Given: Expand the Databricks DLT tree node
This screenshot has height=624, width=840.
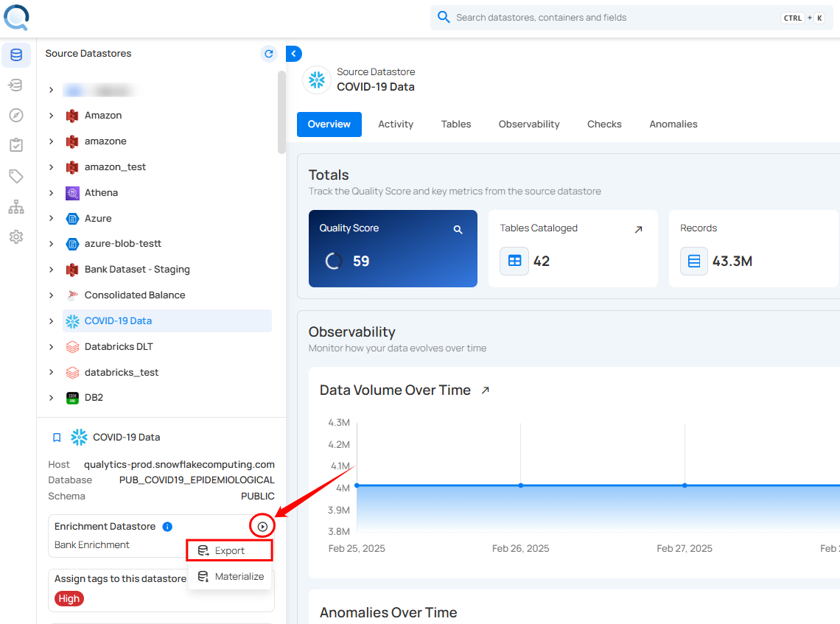Looking at the screenshot, I should pos(51,347).
